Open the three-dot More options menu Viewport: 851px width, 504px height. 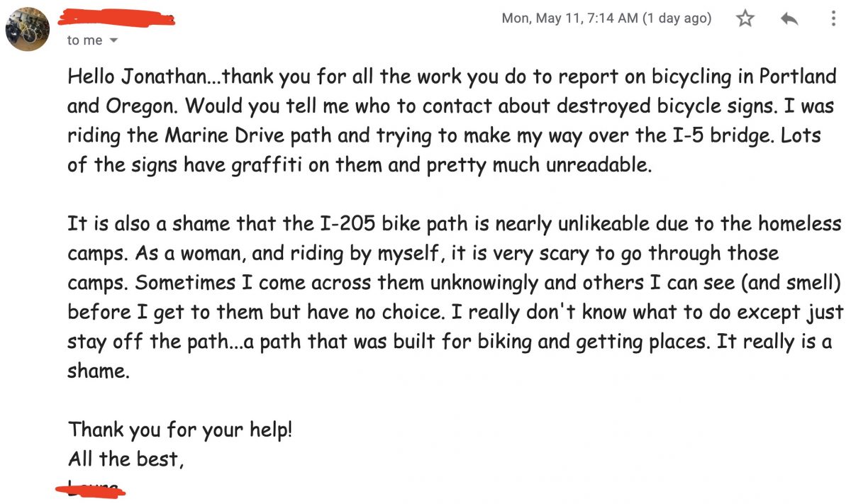click(x=833, y=19)
